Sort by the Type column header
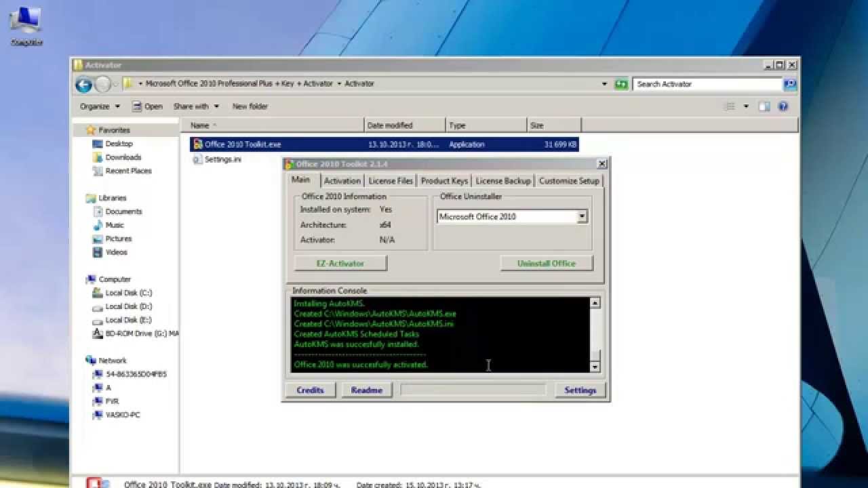868x488 pixels. click(486, 125)
